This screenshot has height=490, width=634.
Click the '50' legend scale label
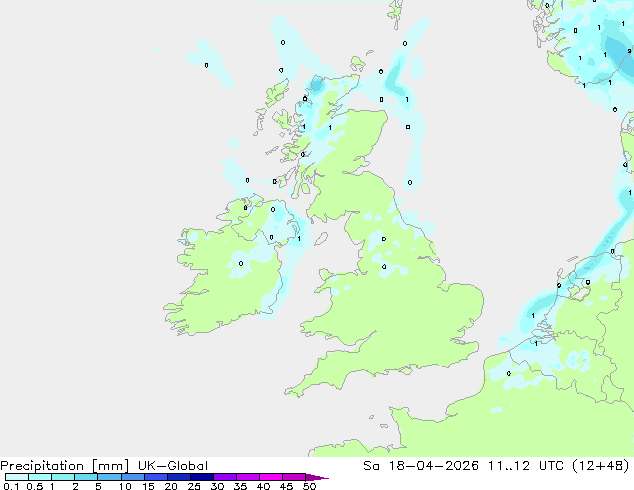[x=309, y=486]
